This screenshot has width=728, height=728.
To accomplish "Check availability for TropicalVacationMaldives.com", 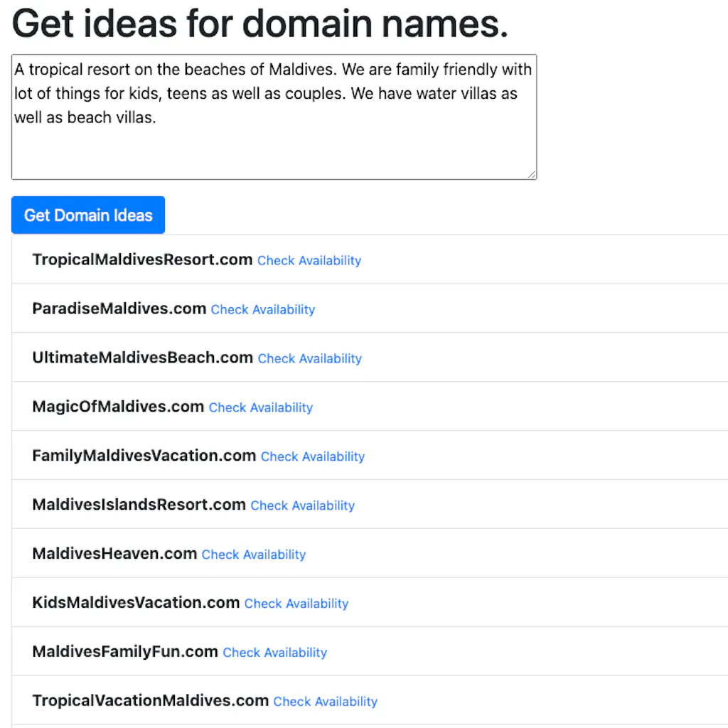I will 325,702.
